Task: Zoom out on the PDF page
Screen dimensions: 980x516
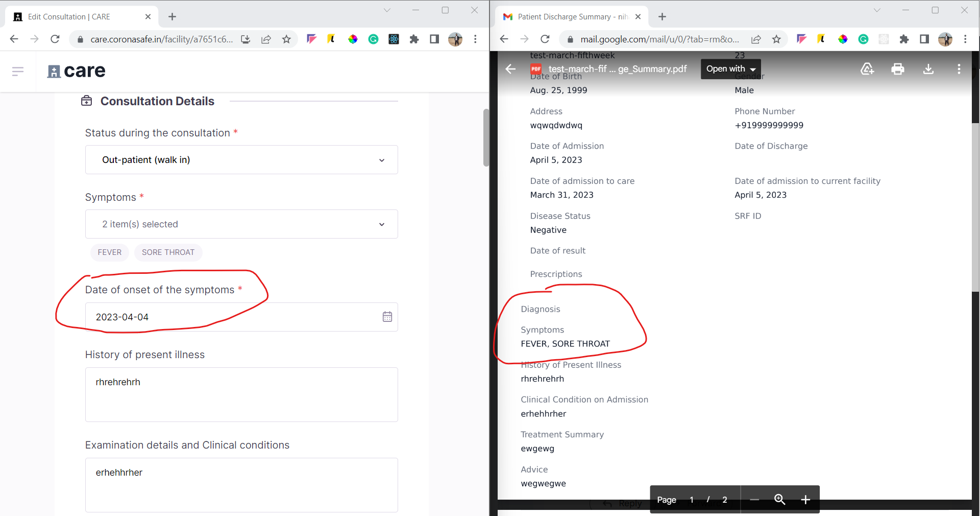Action: (x=754, y=500)
